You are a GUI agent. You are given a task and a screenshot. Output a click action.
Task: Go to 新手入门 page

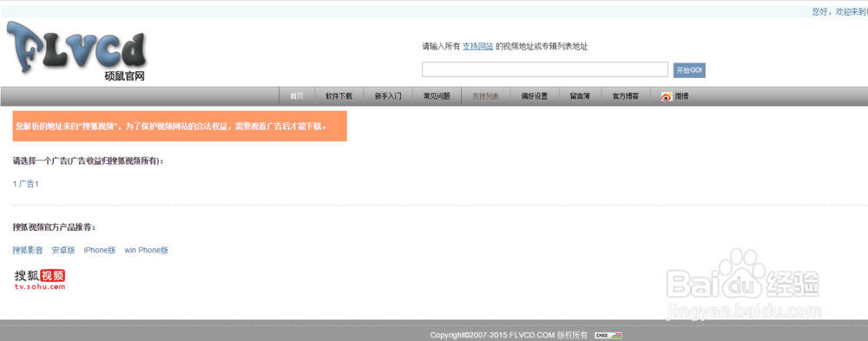387,96
